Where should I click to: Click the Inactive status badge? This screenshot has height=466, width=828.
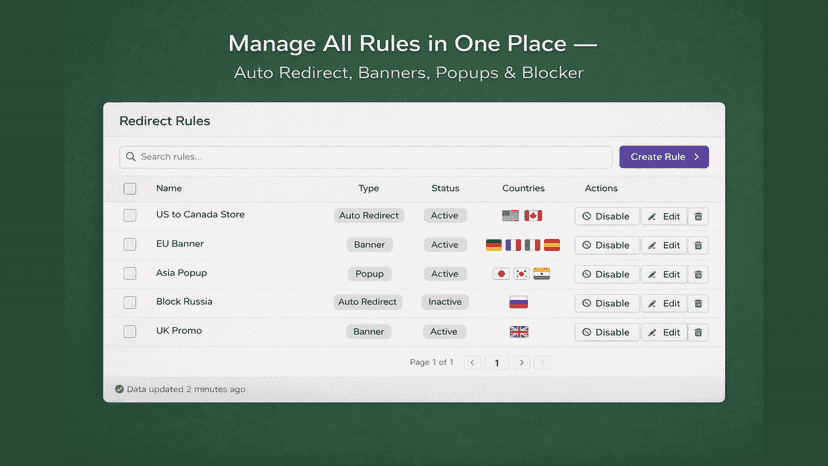click(445, 302)
